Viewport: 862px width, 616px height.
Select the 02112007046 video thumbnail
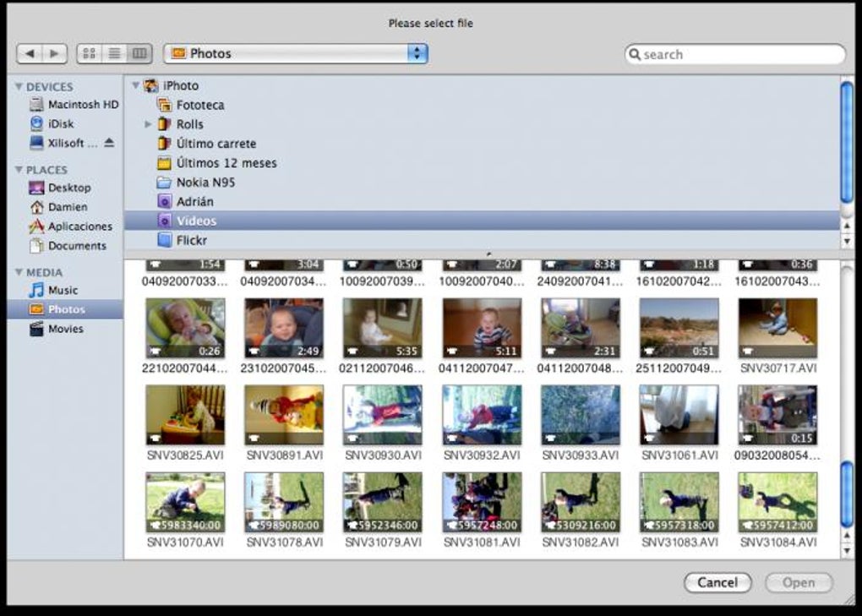[x=383, y=328]
